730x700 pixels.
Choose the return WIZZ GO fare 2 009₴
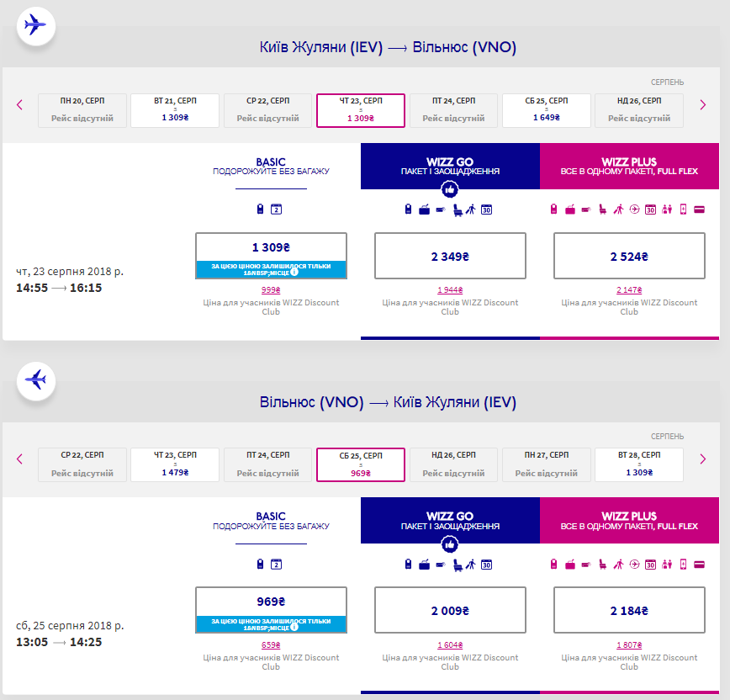pyautogui.click(x=450, y=610)
